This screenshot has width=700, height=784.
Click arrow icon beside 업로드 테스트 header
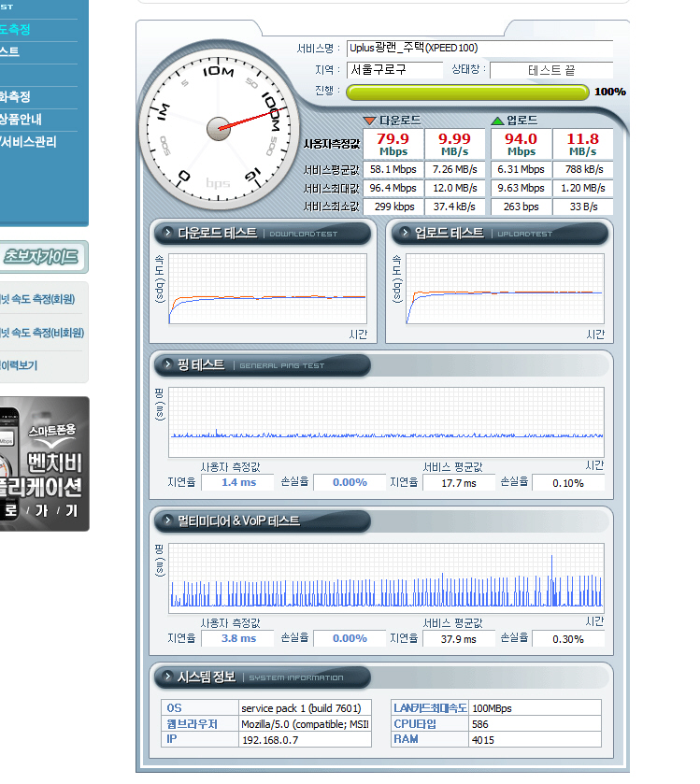pos(405,233)
